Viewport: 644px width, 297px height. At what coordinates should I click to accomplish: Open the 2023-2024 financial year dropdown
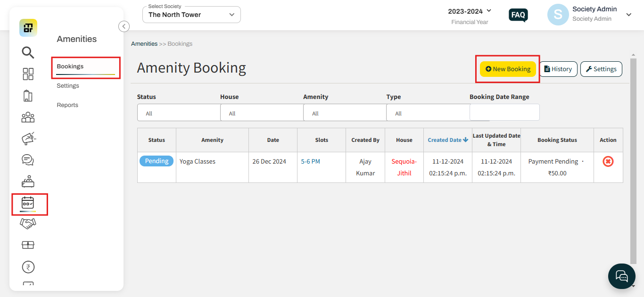470,11
